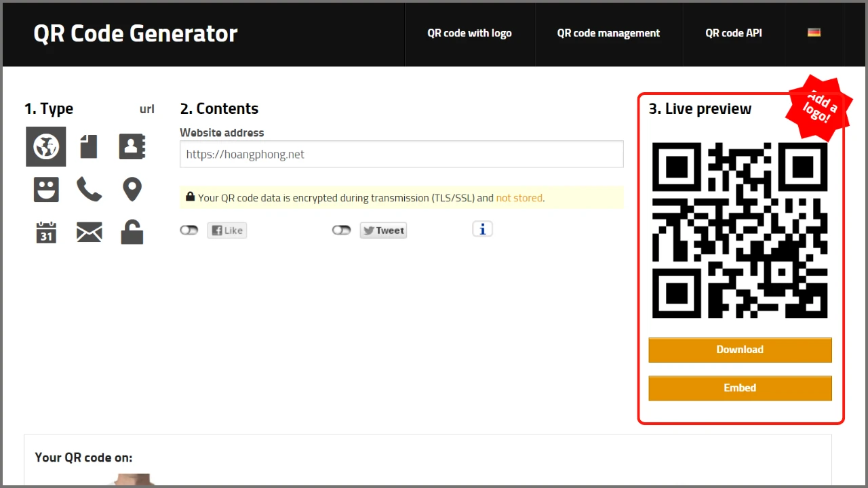The image size is (868, 488).
Task: Switch language via the German flag
Action: (x=814, y=33)
